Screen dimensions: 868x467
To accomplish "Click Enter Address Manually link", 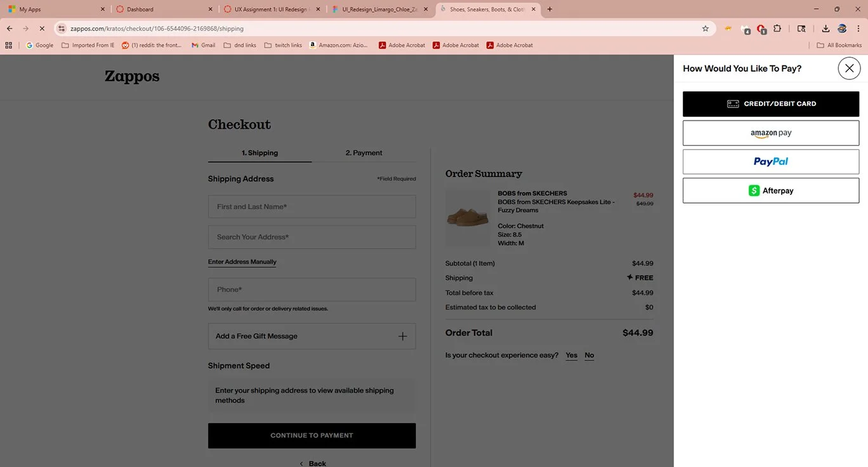I will 242,262.
